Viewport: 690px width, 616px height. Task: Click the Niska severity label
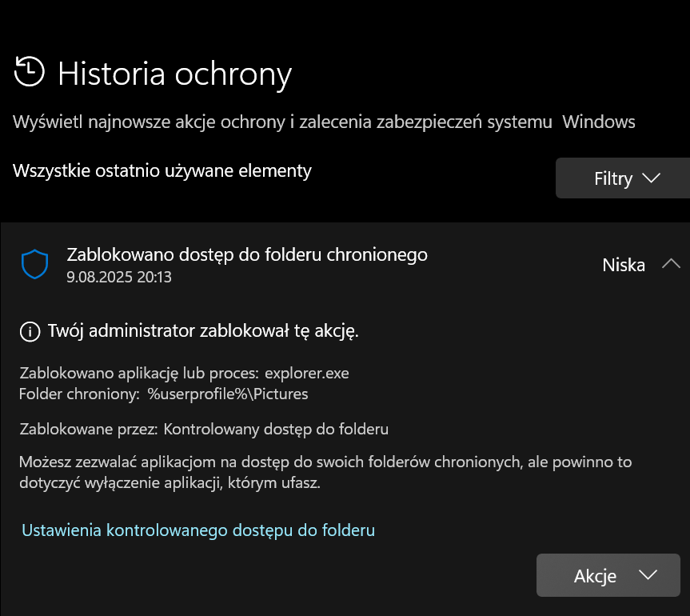(x=624, y=265)
